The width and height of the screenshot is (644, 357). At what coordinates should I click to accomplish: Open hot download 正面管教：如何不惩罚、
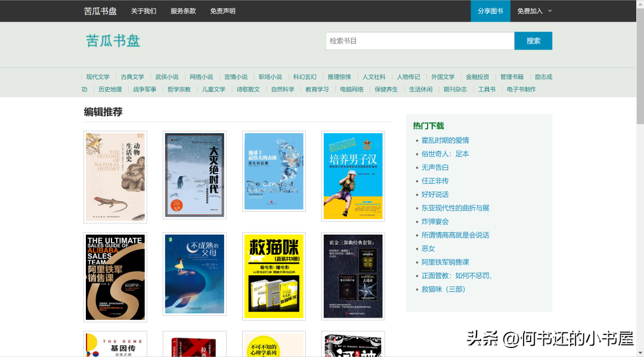pyautogui.click(x=457, y=276)
